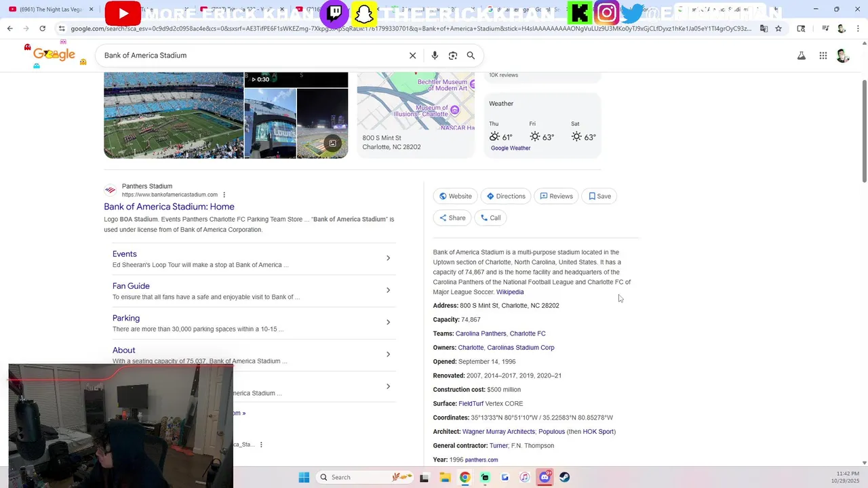Get Directions to the stadium
This screenshot has height=488, width=868.
tap(506, 196)
